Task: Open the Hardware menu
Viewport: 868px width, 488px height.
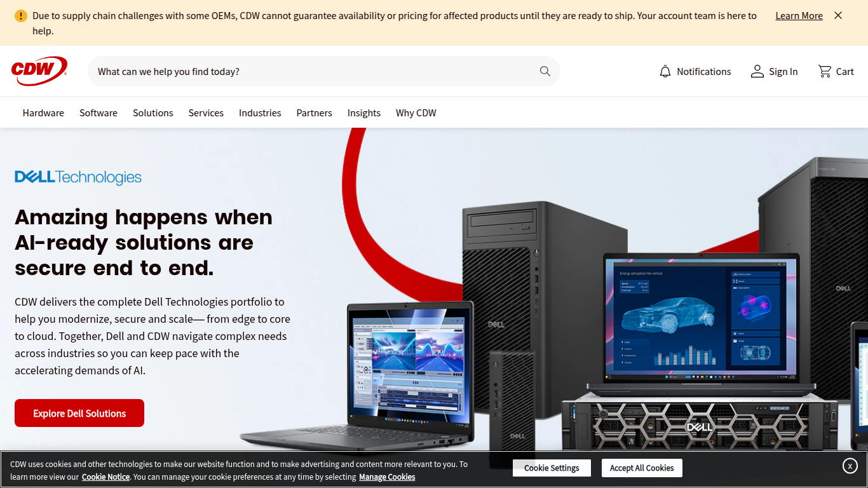Action: [x=43, y=112]
